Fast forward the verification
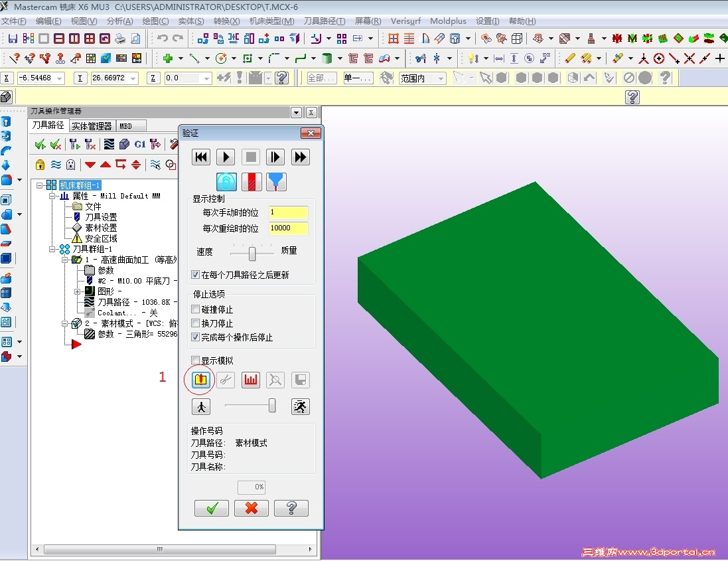Screen dimensions: 728x561 point(301,157)
